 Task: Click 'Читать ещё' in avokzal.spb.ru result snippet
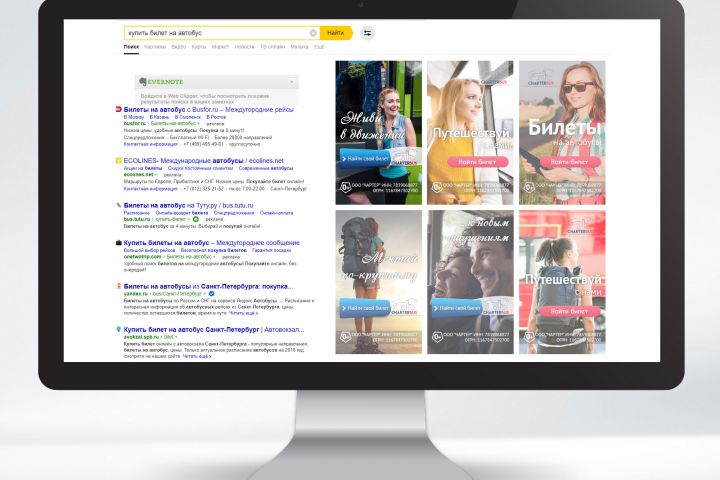[x=197, y=356]
